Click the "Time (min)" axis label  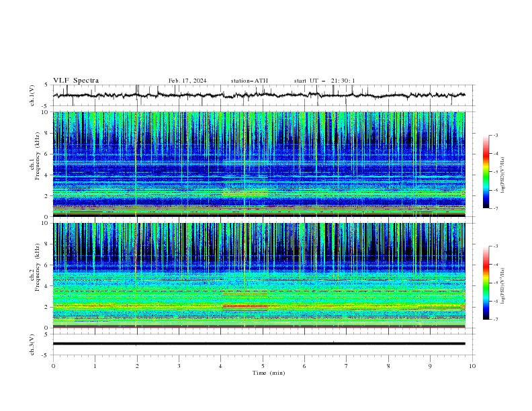[269, 373]
